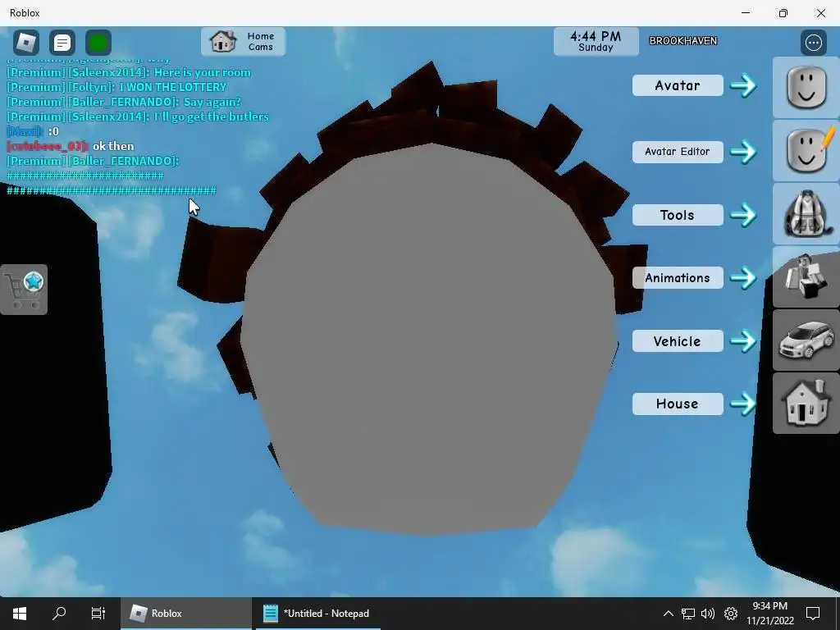Viewport: 840px width, 630px height.
Task: Minimize the Roblox window
Action: click(x=745, y=13)
